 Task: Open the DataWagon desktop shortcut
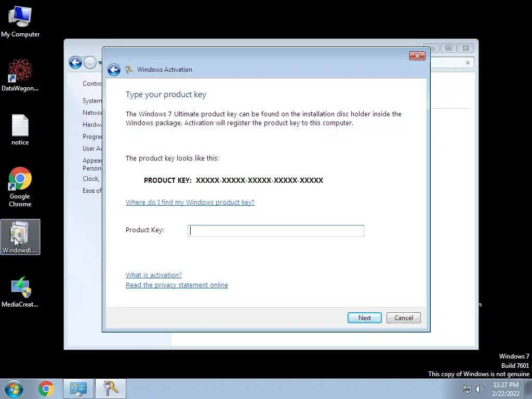[x=20, y=75]
